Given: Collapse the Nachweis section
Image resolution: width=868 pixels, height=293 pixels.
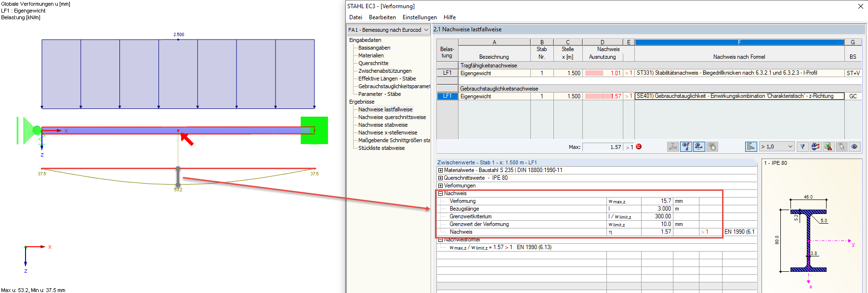Looking at the screenshot, I should [440, 193].
